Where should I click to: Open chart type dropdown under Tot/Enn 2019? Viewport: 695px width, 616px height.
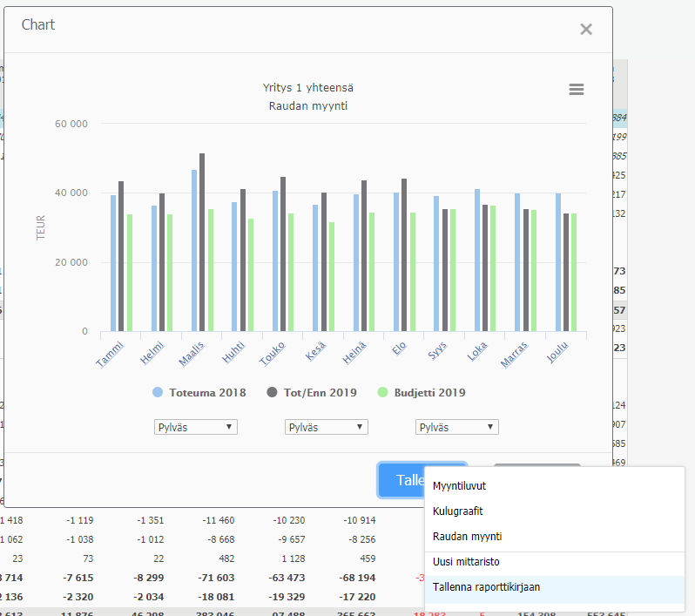(x=327, y=427)
